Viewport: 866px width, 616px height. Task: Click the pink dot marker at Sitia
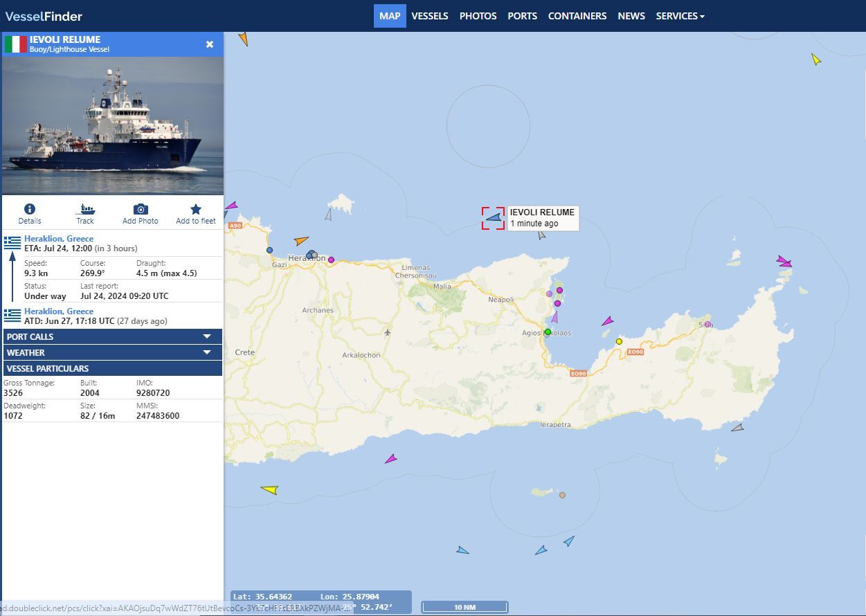(x=707, y=324)
